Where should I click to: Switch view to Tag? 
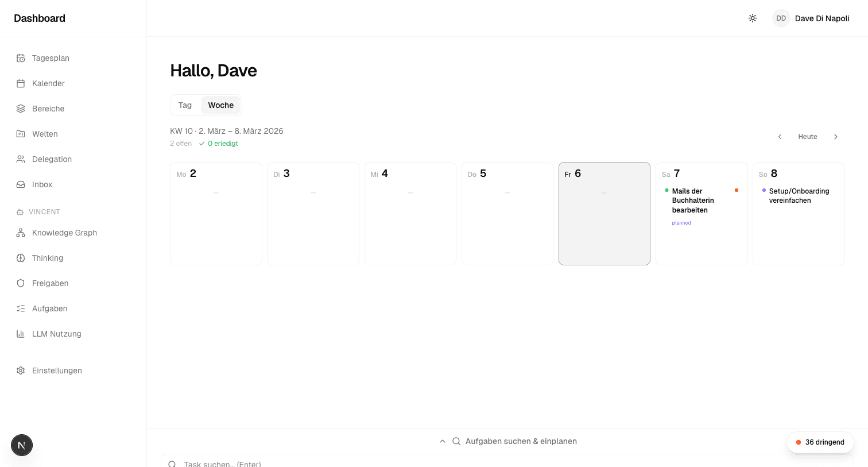[185, 105]
